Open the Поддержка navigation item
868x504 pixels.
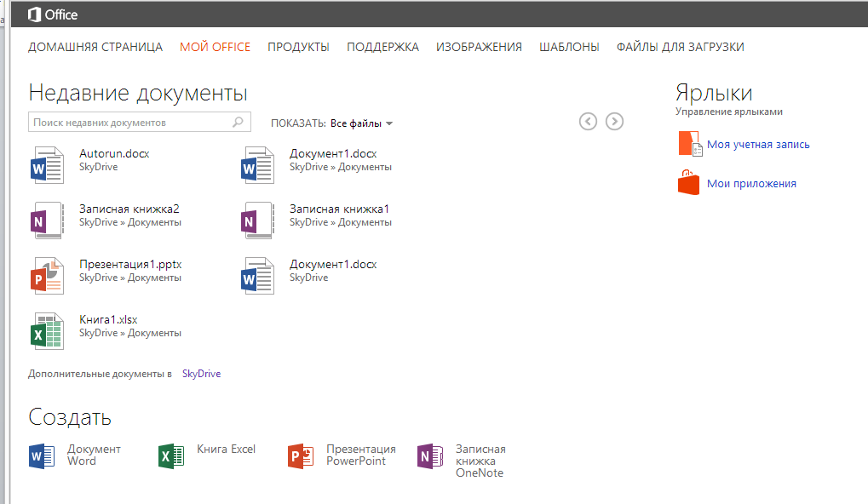pos(382,47)
